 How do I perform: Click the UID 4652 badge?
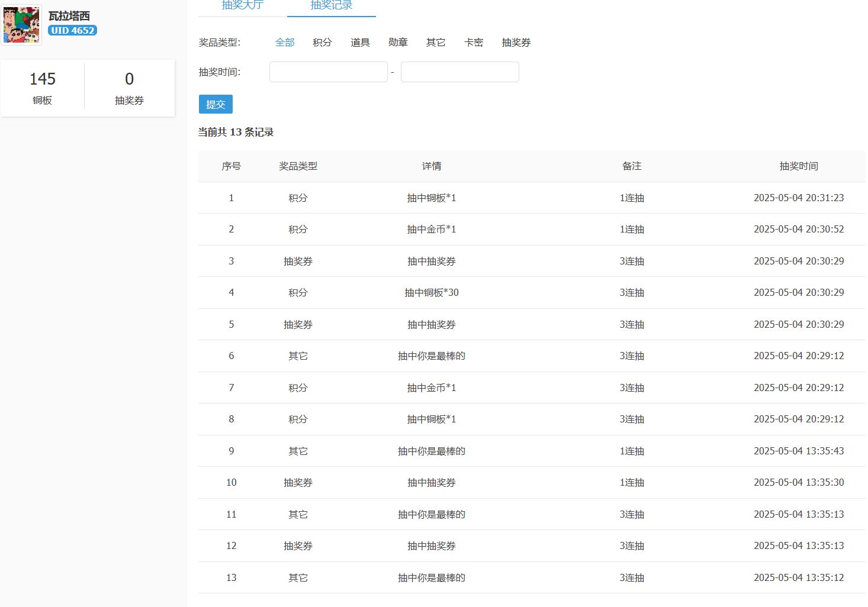tap(72, 30)
